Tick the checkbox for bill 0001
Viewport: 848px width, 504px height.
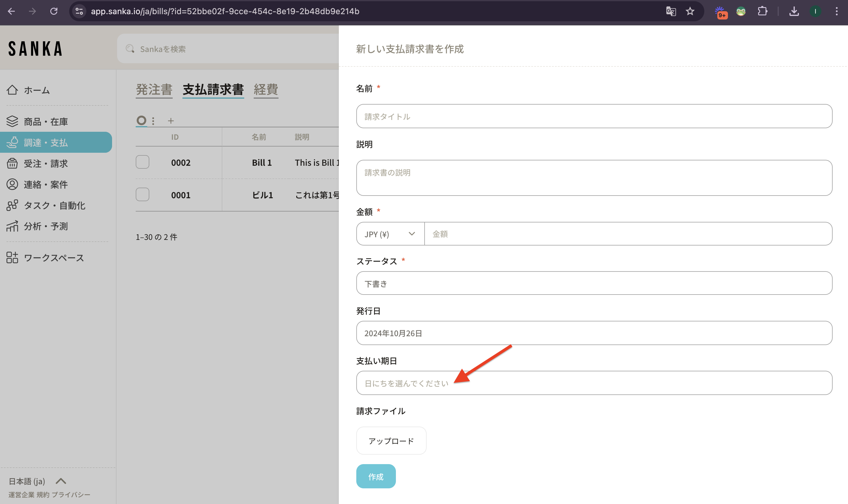coord(143,195)
